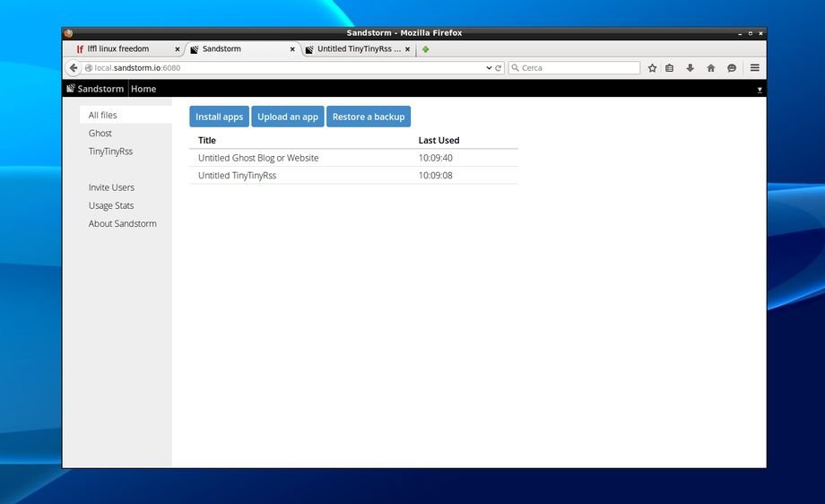Reload the page with the refresh icon
825x504 pixels.
point(499,68)
